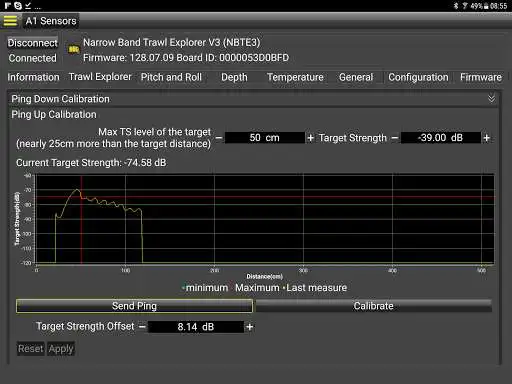Screen dimensions: 512x384
Task: Tap the download-complete notification icon
Action: pos(28,6)
